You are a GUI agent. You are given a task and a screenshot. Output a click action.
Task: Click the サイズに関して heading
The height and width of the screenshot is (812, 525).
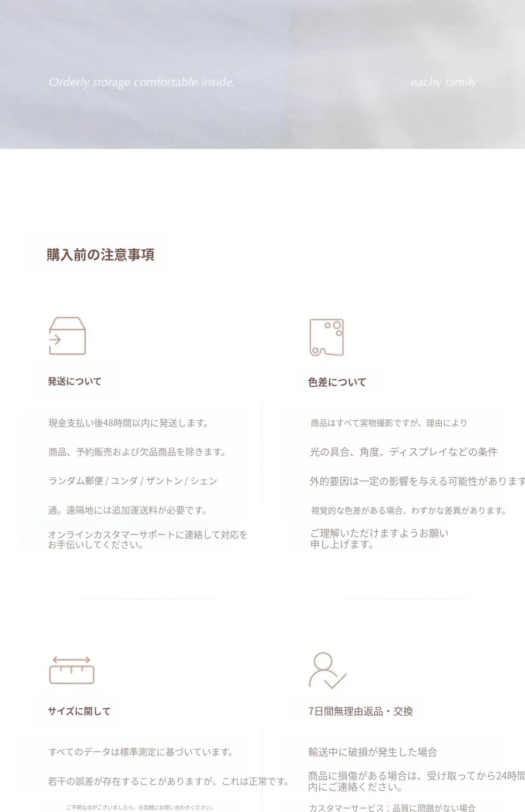click(79, 711)
